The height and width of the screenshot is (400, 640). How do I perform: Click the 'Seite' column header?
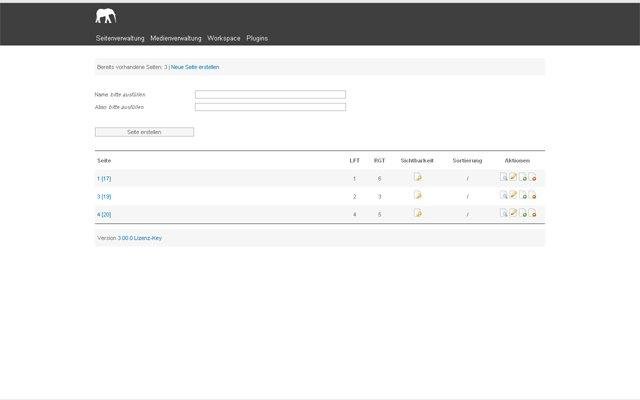click(104, 160)
